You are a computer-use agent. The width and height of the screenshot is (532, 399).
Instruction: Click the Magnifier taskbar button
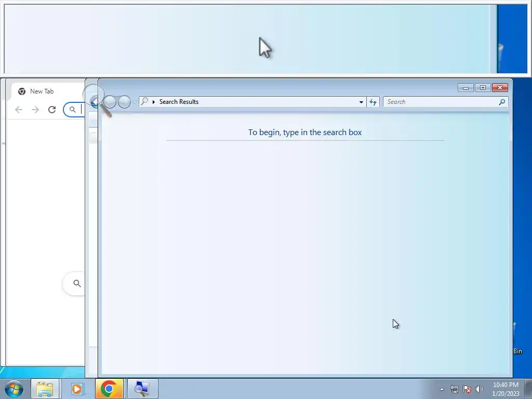[142, 389]
